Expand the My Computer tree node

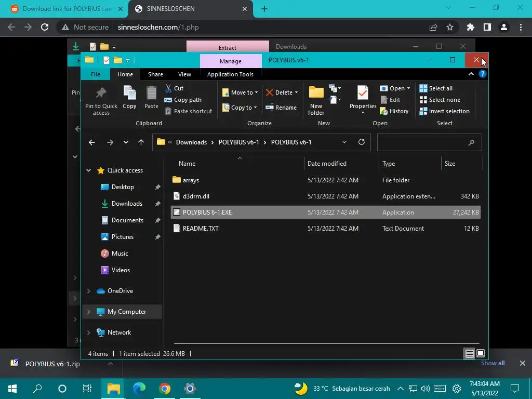pos(88,312)
